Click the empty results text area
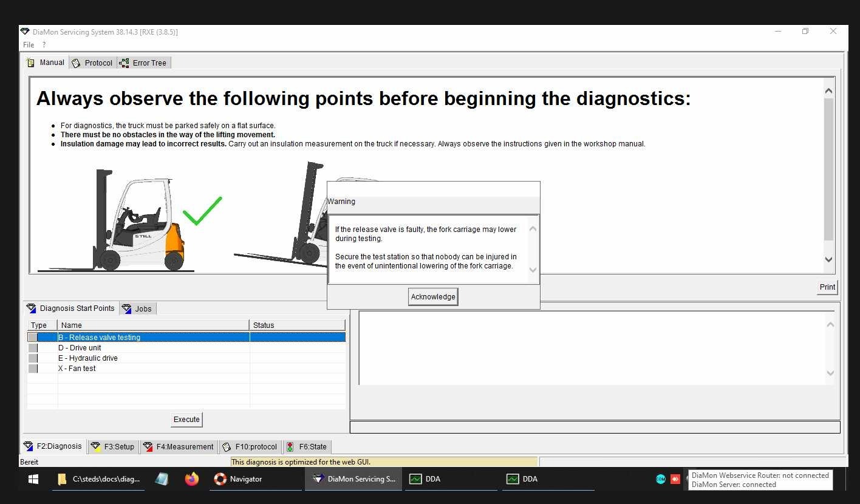This screenshot has height=504, width=860. (x=592, y=348)
